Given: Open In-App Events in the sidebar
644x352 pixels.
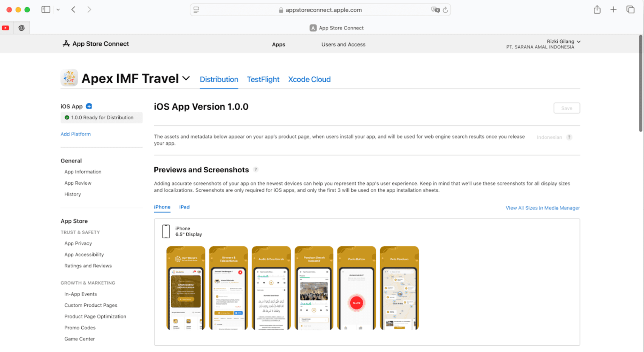Looking at the screenshot, I should (80, 294).
